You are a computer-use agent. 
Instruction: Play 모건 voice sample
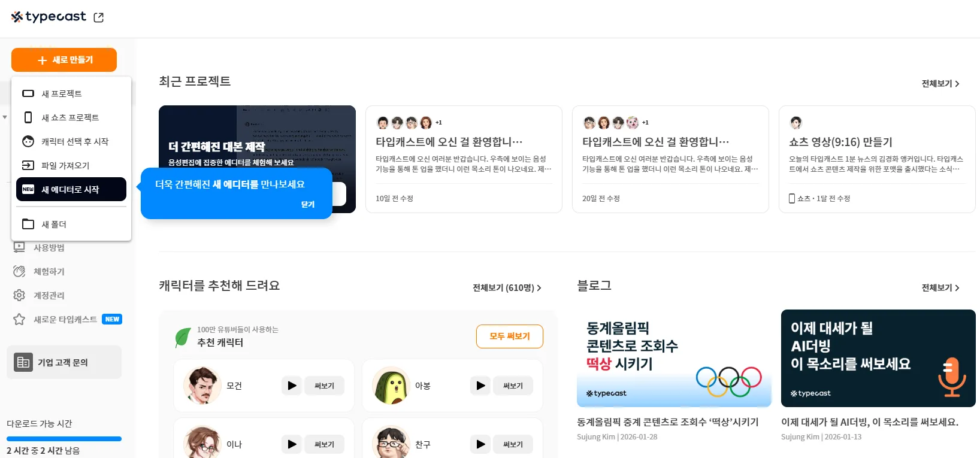[292, 386]
